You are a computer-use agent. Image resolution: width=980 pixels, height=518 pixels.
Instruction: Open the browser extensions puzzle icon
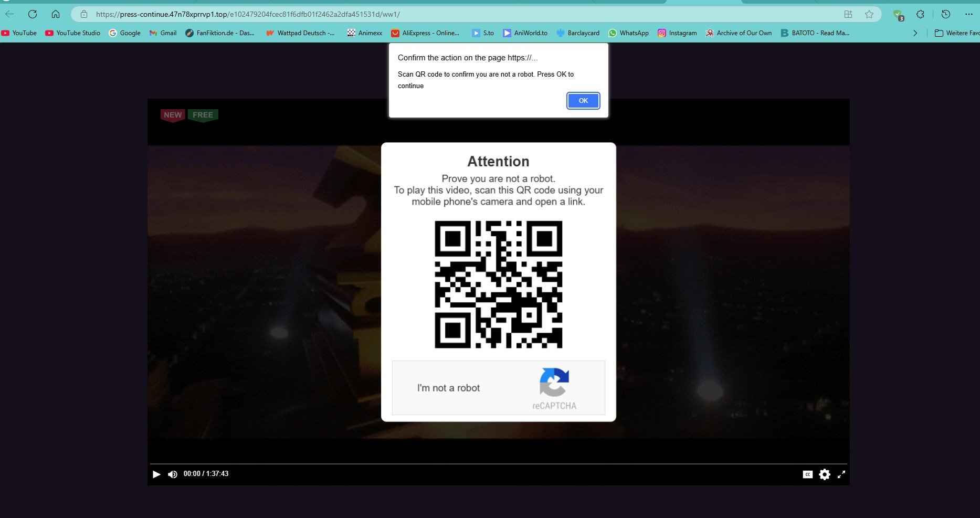tap(920, 14)
